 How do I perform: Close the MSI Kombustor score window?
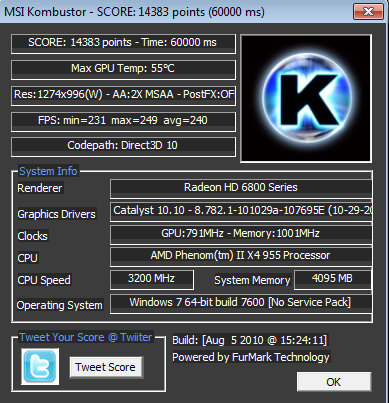click(368, 12)
